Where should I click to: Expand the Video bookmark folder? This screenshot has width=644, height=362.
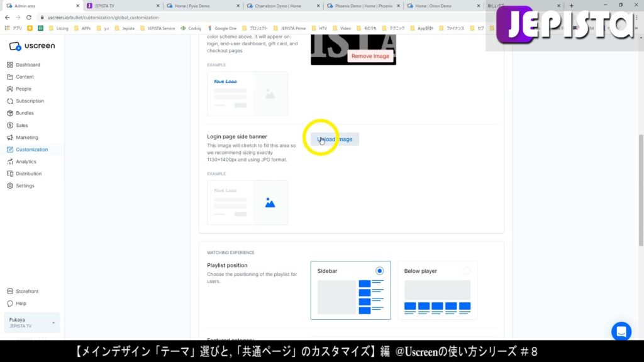(x=341, y=28)
